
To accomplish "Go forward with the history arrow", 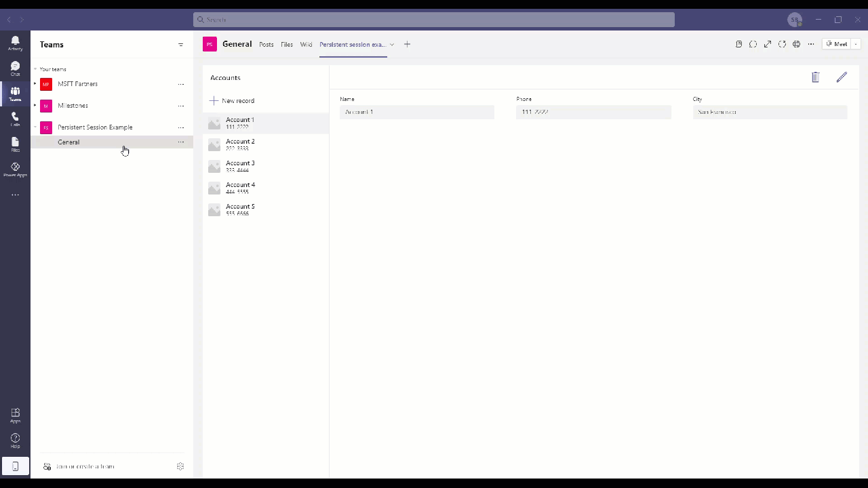I will (x=22, y=20).
